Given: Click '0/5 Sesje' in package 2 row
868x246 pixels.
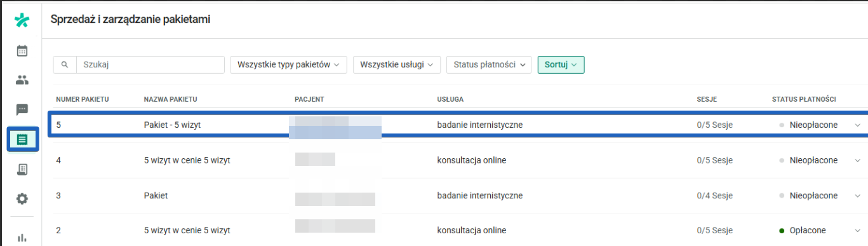Looking at the screenshot, I should coord(714,230).
